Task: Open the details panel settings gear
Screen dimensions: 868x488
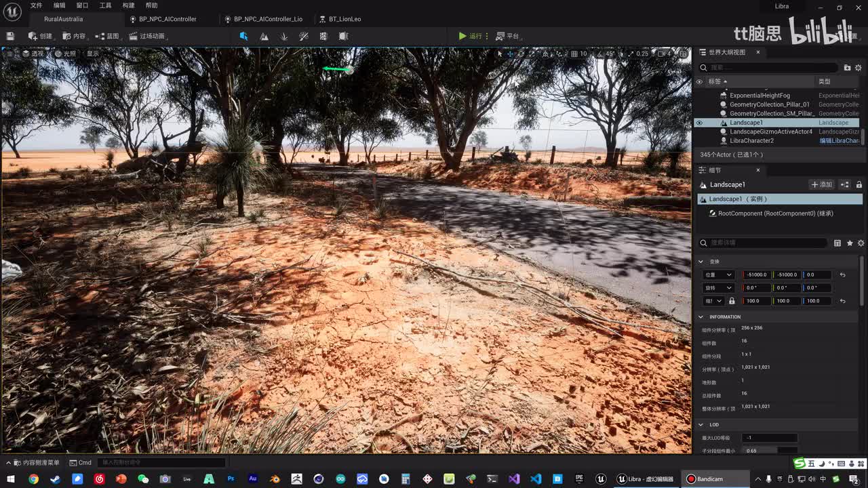Action: click(861, 243)
